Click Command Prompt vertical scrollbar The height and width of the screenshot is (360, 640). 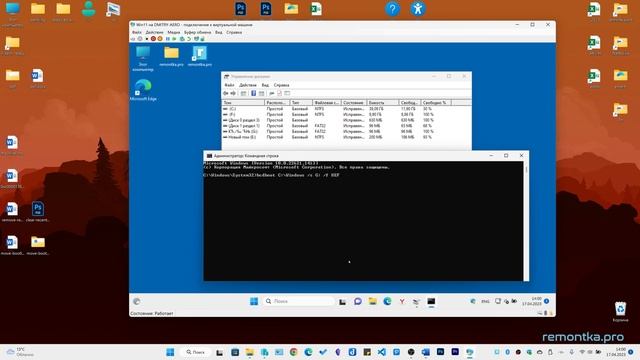[x=526, y=221]
